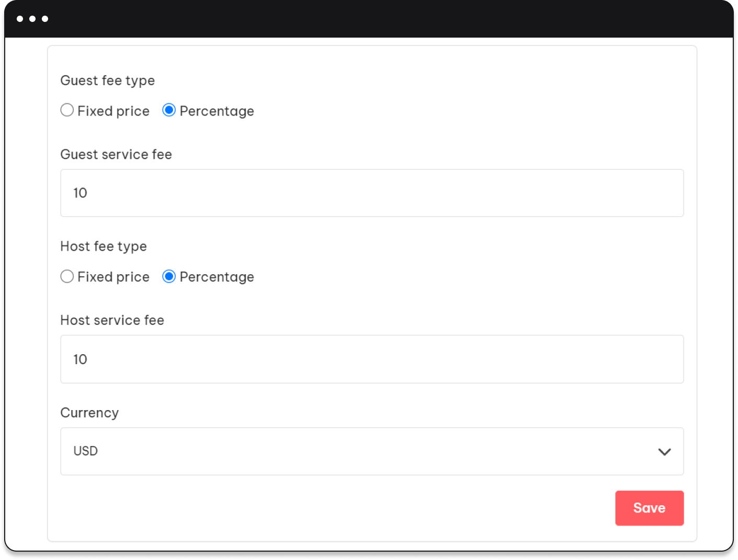Click into the Host service fee field
Image resolution: width=738 pixels, height=560 pixels.
coord(372,359)
